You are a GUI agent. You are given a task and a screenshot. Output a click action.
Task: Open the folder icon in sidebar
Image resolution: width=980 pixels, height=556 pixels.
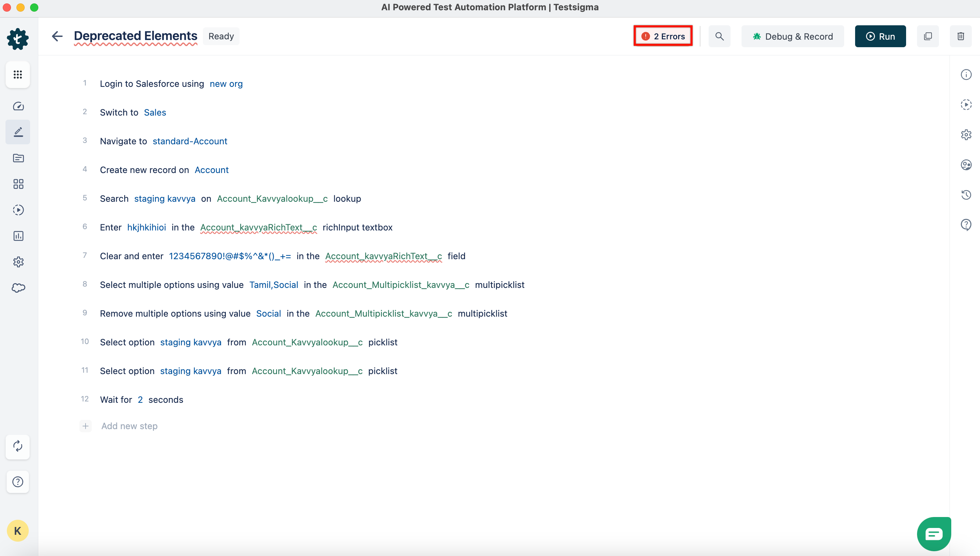[x=18, y=158]
